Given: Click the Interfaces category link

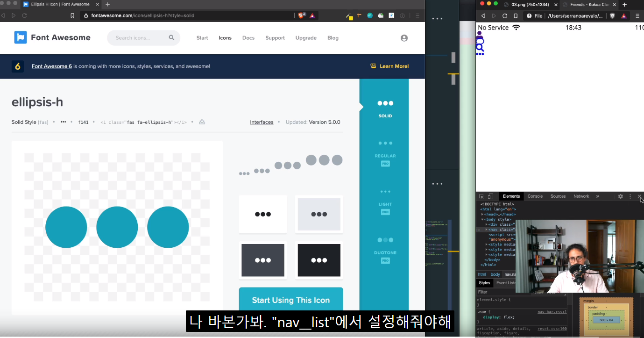Looking at the screenshot, I should [262, 122].
